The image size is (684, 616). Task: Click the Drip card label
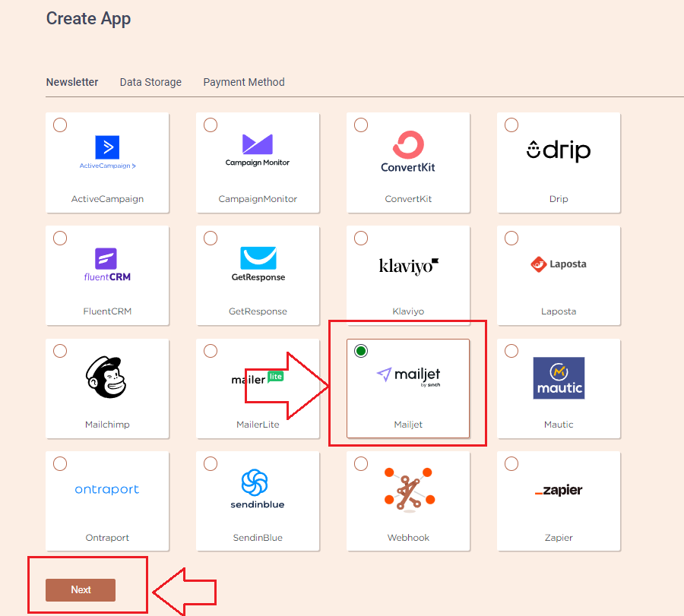pyautogui.click(x=559, y=199)
